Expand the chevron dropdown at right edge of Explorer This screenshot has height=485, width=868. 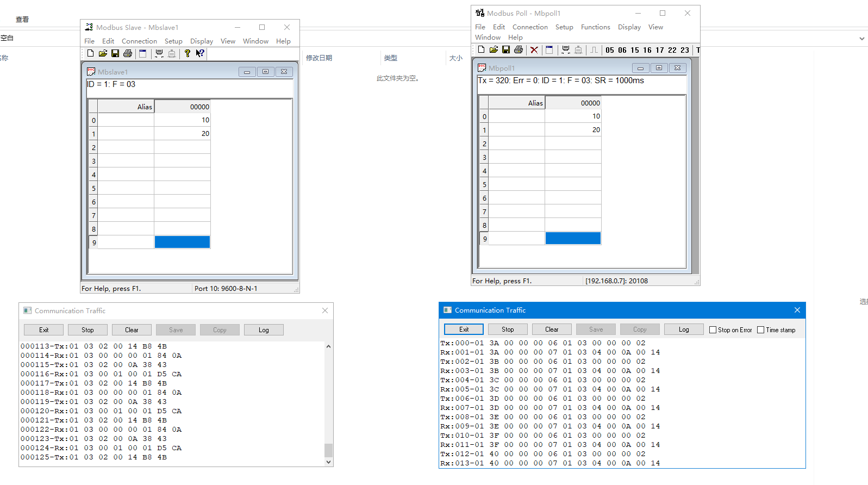(x=861, y=39)
